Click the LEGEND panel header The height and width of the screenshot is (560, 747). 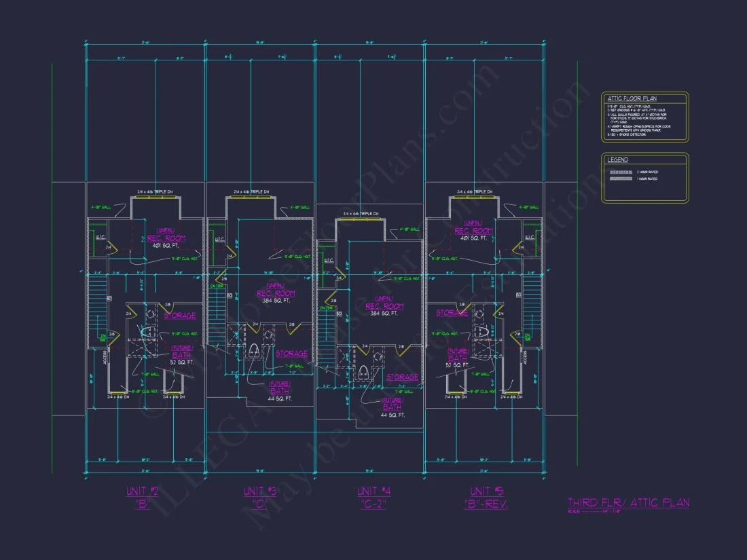point(618,160)
